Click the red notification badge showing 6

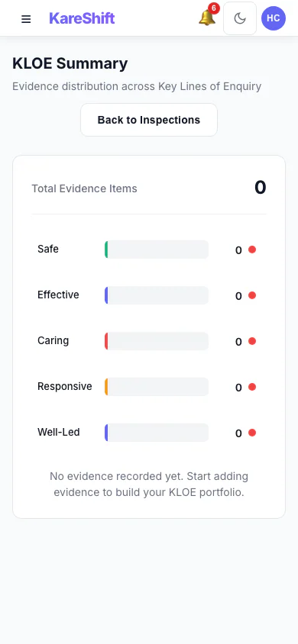click(214, 8)
